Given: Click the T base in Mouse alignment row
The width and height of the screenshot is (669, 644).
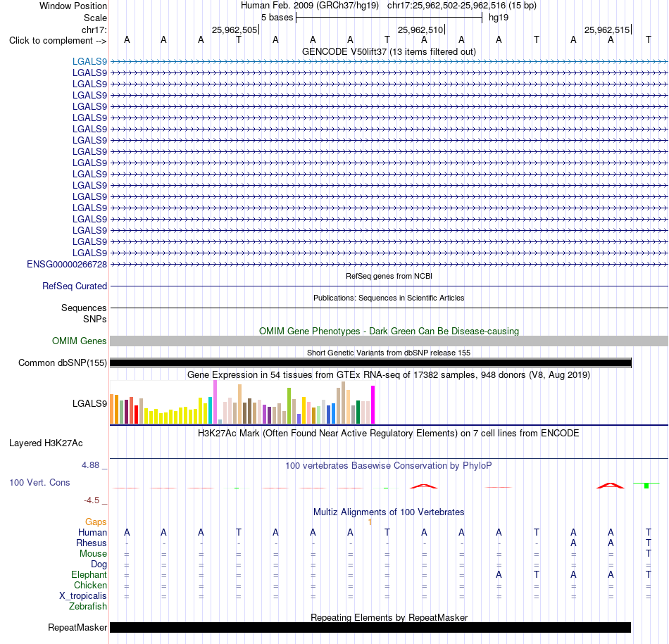Looking at the screenshot, I should 648,554.
